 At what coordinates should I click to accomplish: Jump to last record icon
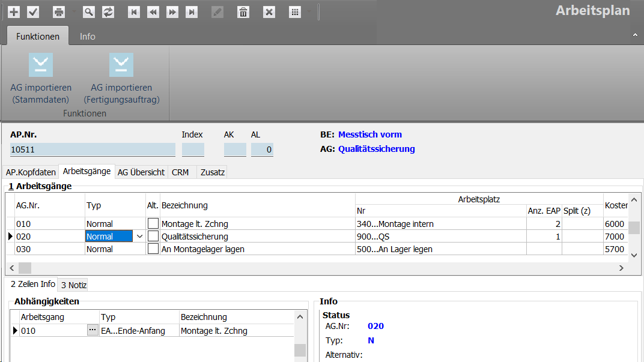(192, 12)
